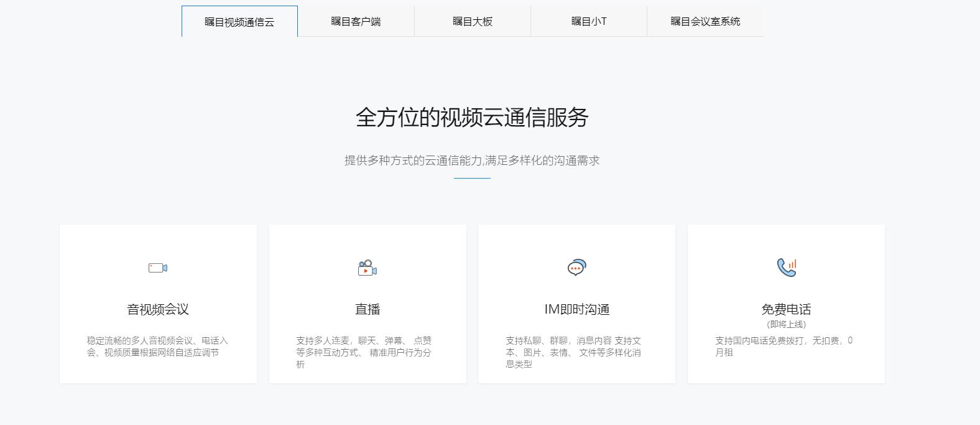This screenshot has height=425, width=980.
Task: Click the 音视频会议 card title
Action: click(158, 309)
